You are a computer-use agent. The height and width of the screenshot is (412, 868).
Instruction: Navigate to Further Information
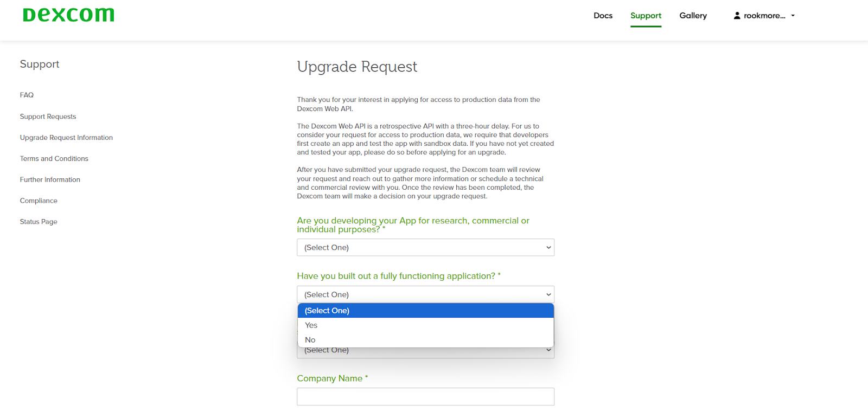point(50,180)
